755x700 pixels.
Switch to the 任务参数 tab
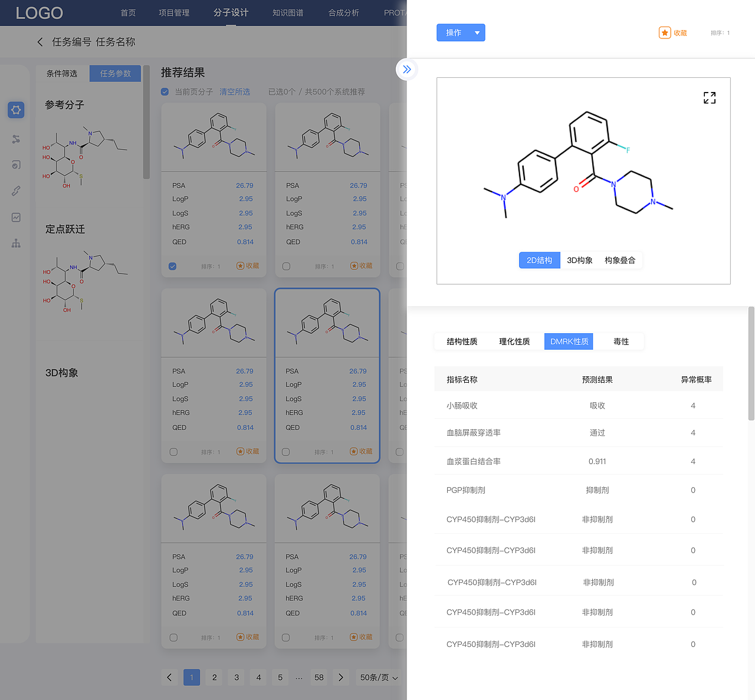pos(116,74)
